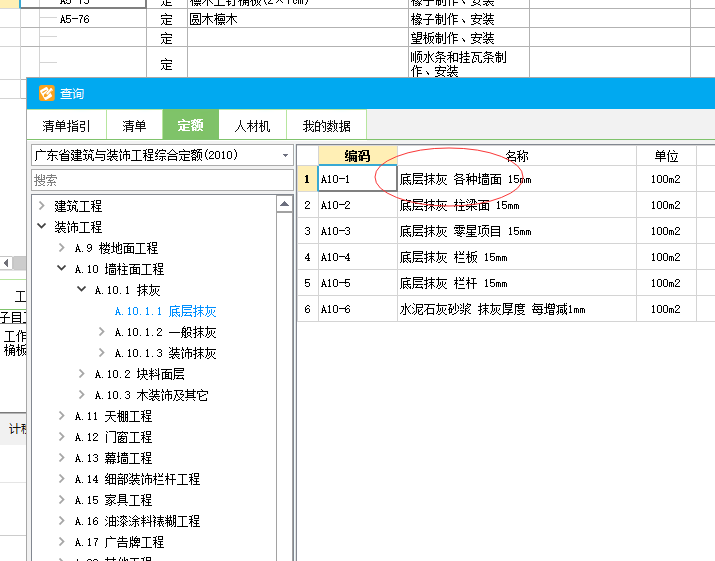Expand A.16 油漆涂料裱糊工程 node
This screenshot has height=561, width=715.
click(x=62, y=520)
